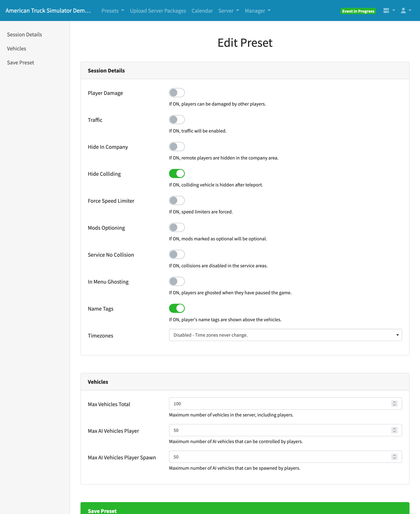Screen dimensions: 420x514
Task: Switch off the Name Tags toggle
Action: coord(177,308)
